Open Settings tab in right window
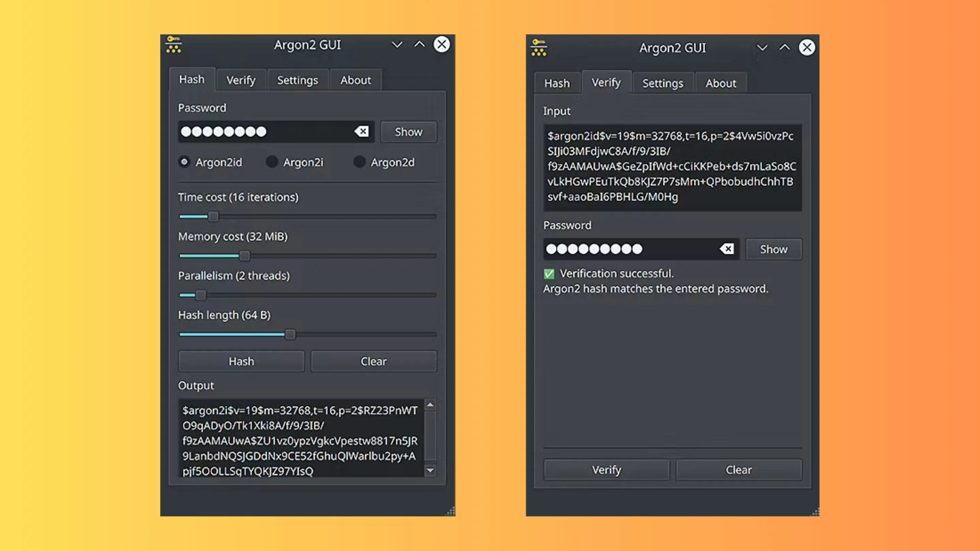 [663, 83]
